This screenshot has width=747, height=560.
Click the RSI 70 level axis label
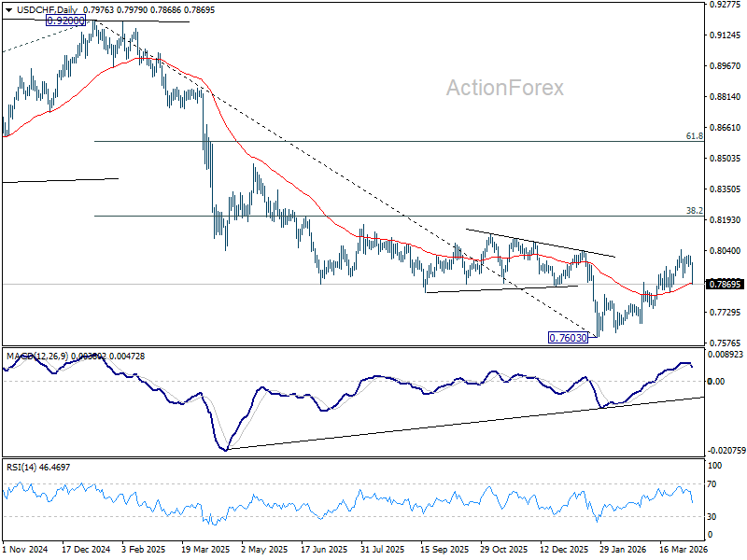[712, 484]
